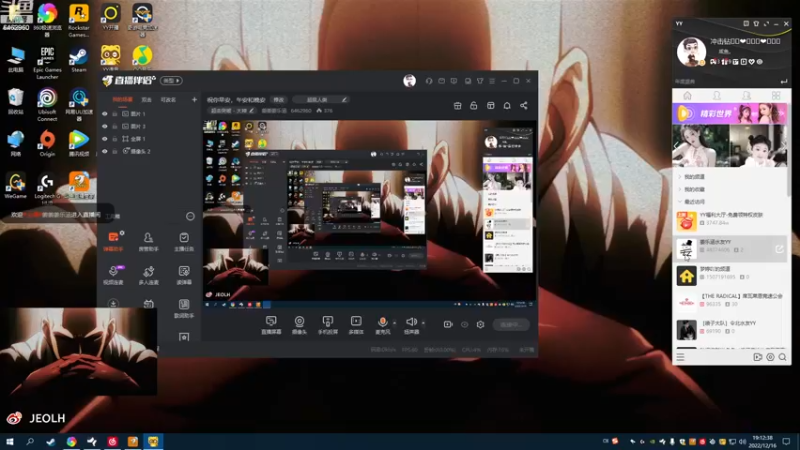Mute the 扬声器 speaker output
Viewport: 800px width, 450px height.
point(411,324)
